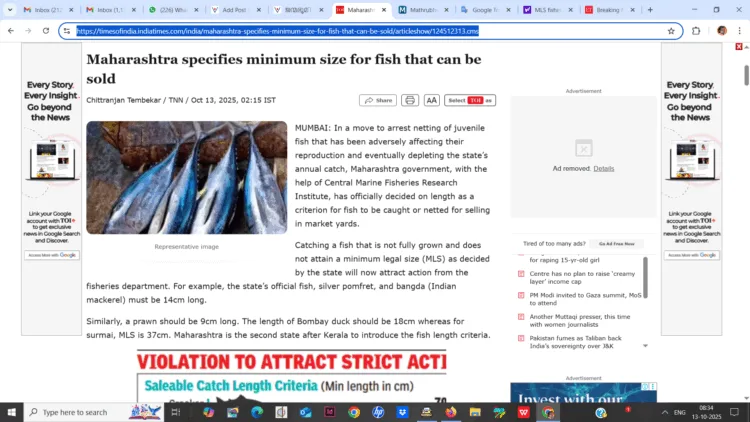
Task: Toggle 'Select TOI as' preferred source
Action: click(x=470, y=100)
